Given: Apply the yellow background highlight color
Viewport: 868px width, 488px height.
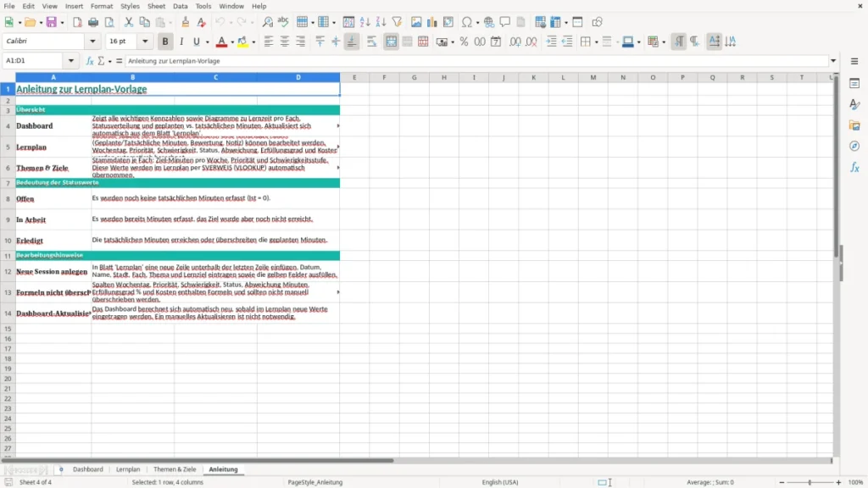Looking at the screenshot, I should coord(242,42).
